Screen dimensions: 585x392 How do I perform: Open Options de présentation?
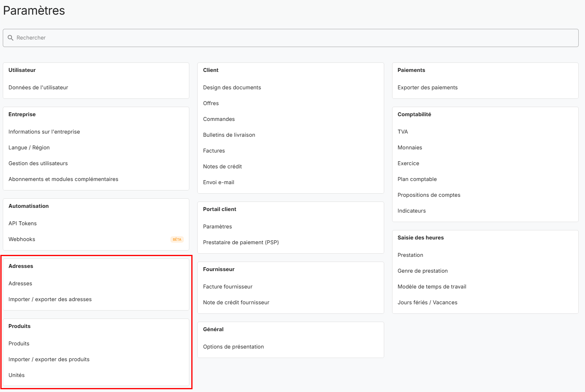tap(234, 347)
